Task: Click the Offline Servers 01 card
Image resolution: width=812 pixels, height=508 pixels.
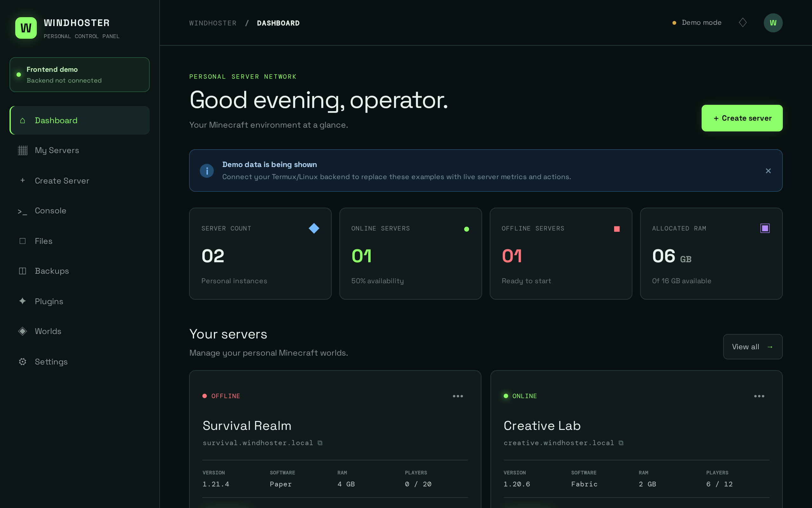Action: (561, 254)
